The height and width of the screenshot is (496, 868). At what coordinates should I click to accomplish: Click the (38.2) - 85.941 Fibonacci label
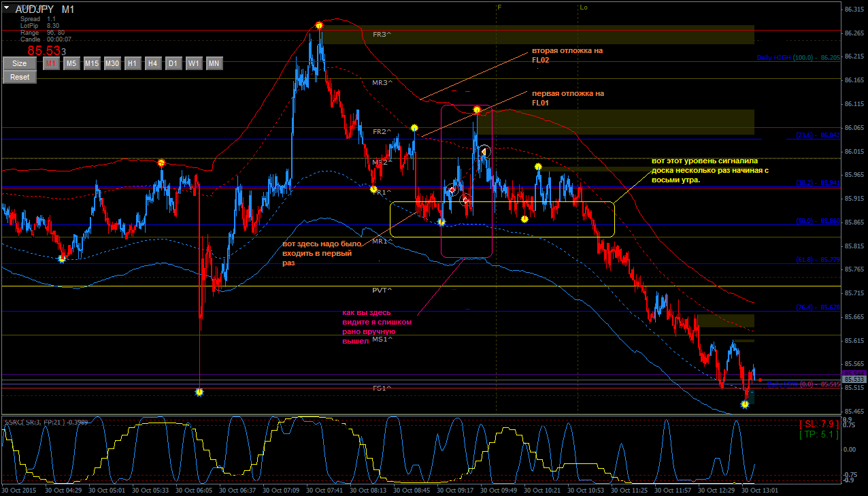tap(817, 183)
